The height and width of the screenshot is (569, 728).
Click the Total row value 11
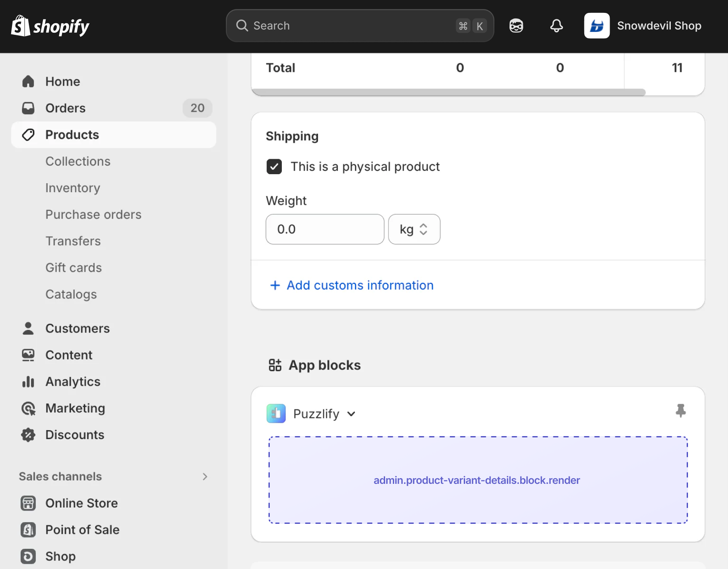click(x=677, y=68)
